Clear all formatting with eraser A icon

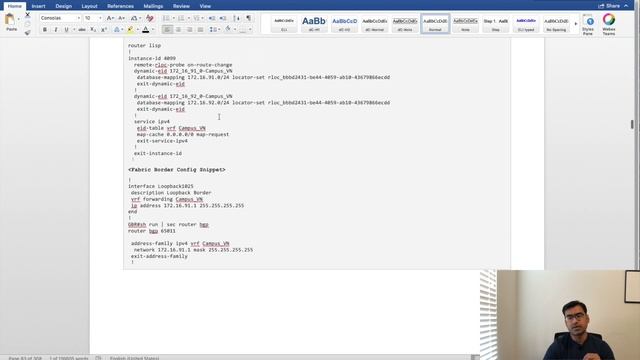150,18
